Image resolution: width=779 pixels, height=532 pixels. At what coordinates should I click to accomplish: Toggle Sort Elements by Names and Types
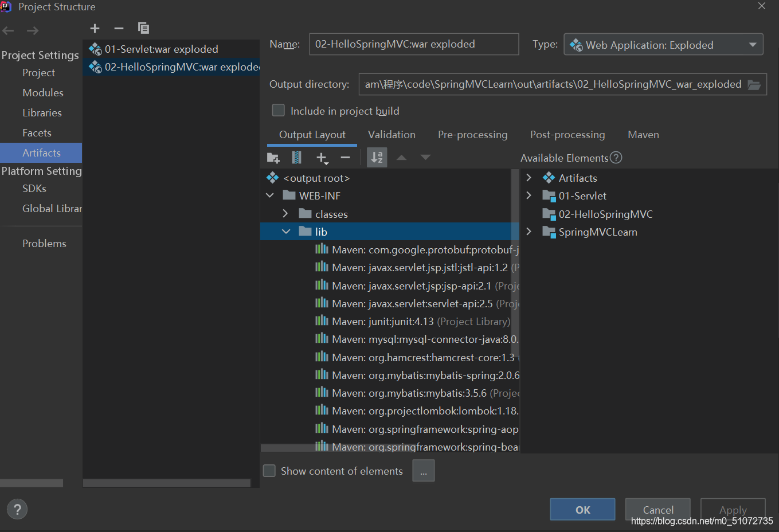pyautogui.click(x=377, y=158)
